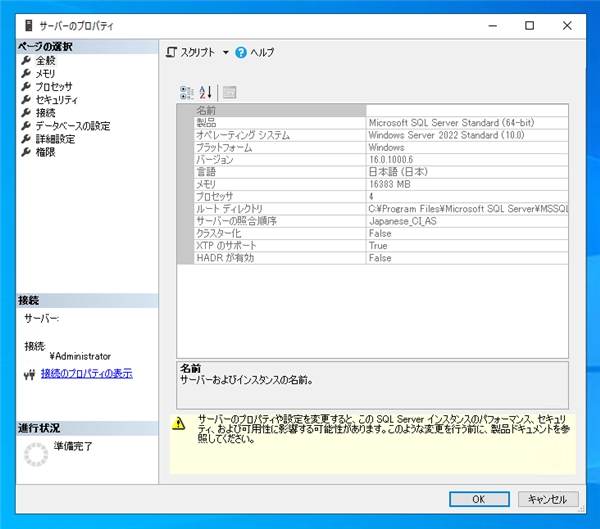The height and width of the screenshot is (529, 600).
Task: Click wrench icon beside 権限
Action: point(26,152)
